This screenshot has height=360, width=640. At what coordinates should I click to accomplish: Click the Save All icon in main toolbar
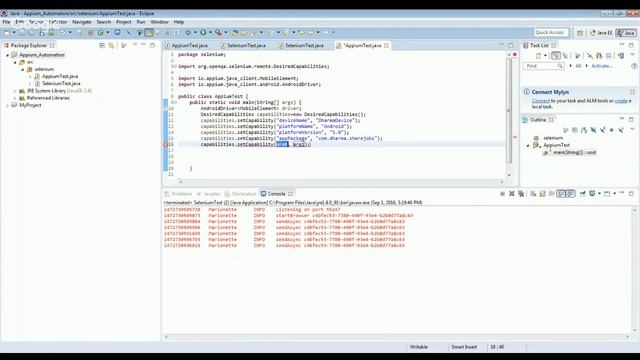[31, 32]
